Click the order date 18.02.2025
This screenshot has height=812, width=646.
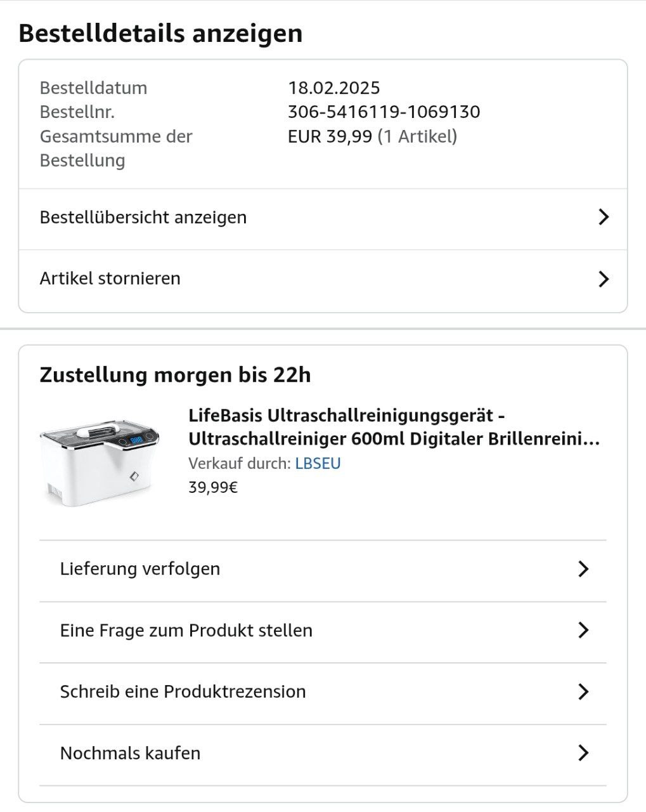(x=334, y=88)
